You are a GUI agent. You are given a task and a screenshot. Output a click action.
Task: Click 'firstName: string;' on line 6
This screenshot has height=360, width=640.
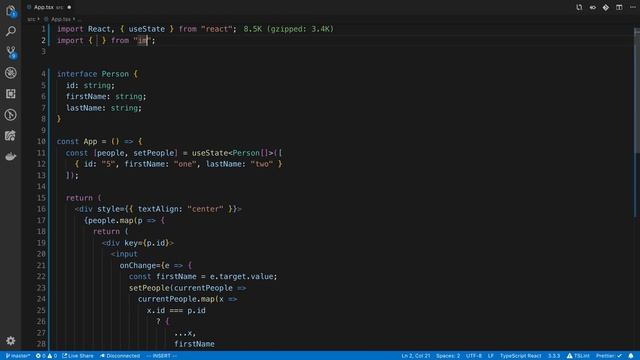click(x=106, y=96)
